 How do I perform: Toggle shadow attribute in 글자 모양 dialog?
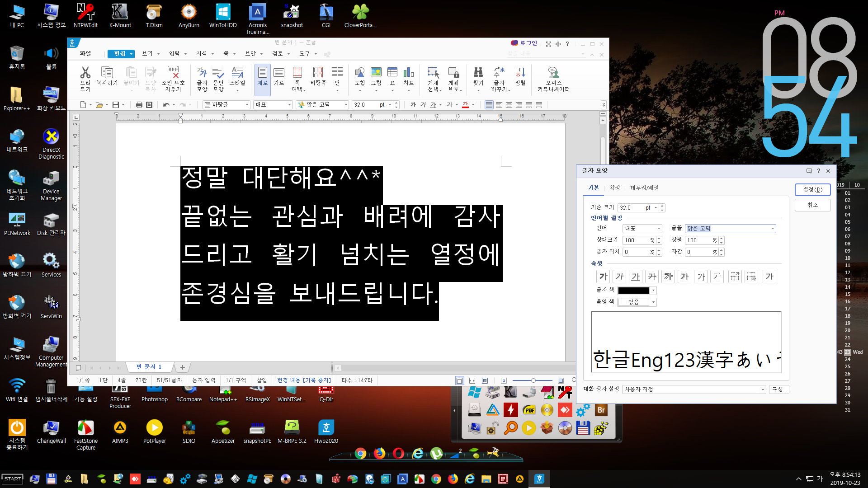coord(684,277)
